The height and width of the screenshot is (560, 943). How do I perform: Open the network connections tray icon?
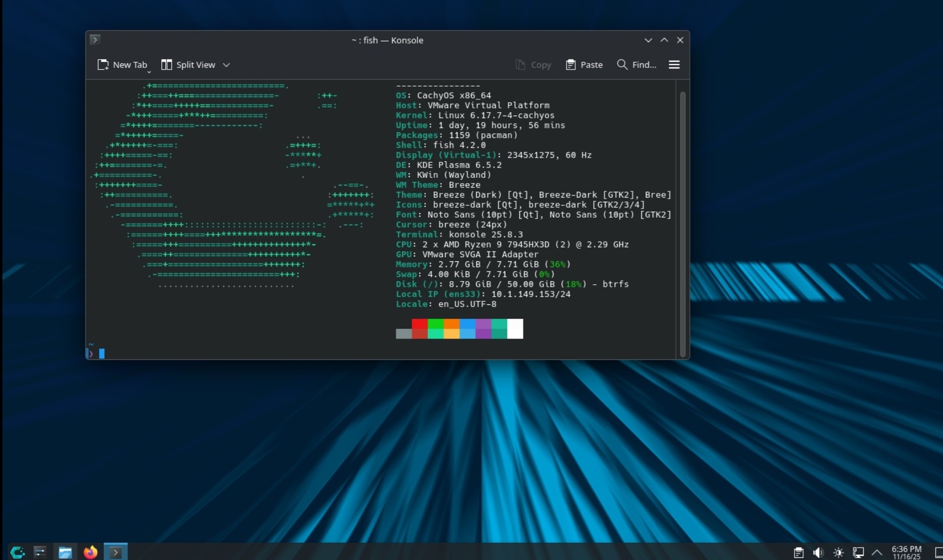(858, 553)
